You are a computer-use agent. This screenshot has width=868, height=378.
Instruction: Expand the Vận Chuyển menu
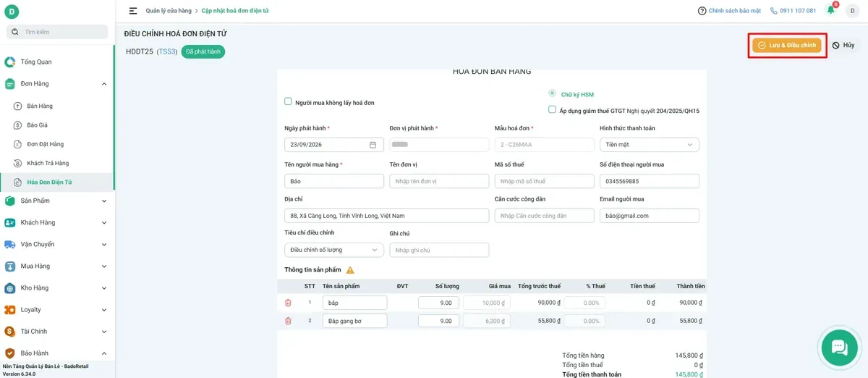[104, 244]
